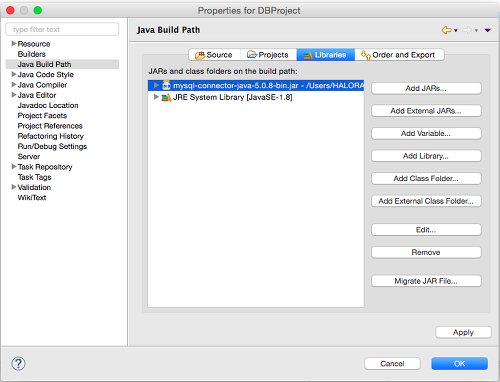Select Javadoc Location in the tree
This screenshot has width=500, height=382.
coord(48,105)
